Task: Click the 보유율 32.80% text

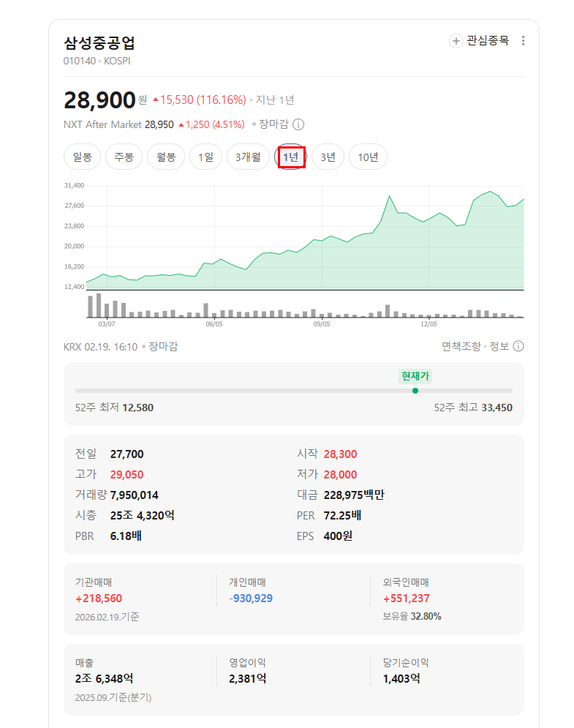Action: pos(412,617)
